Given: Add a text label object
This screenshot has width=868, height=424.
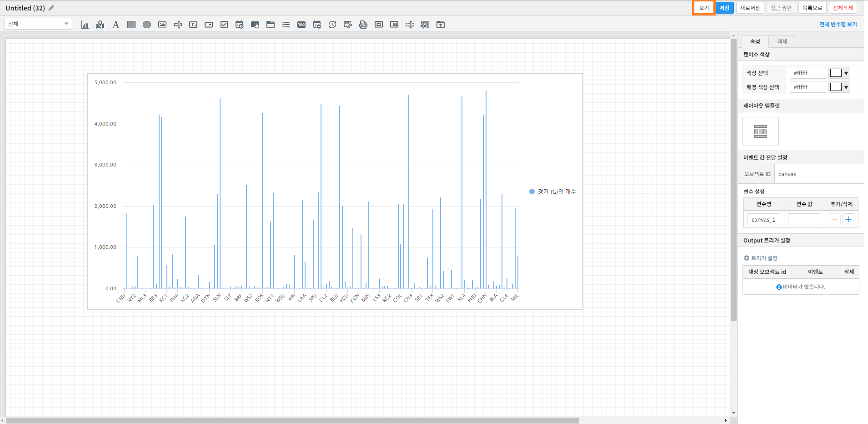Looking at the screenshot, I should pyautogui.click(x=116, y=25).
